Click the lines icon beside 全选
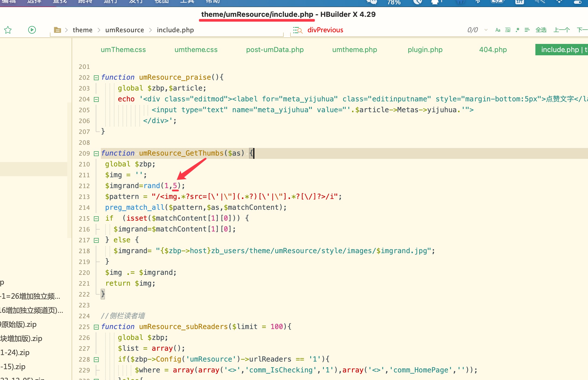Viewport: 588px width, 380px height. 527,30
